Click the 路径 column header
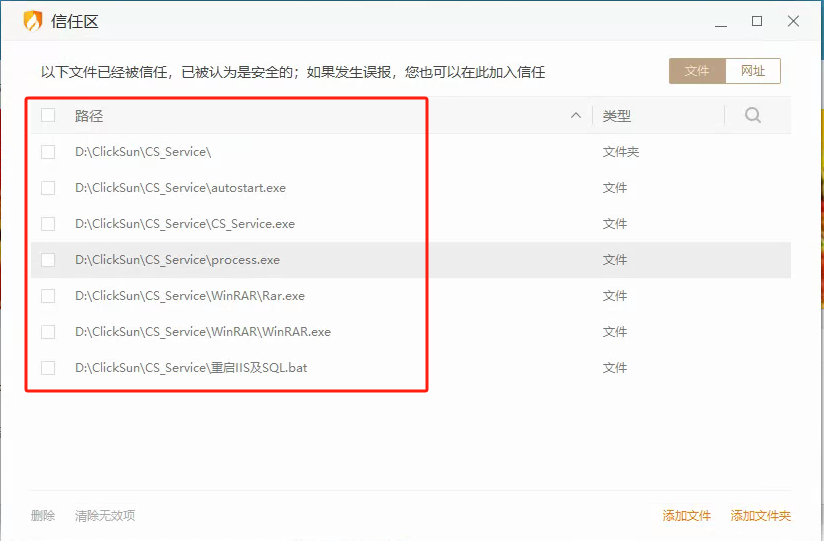Image resolution: width=824 pixels, height=541 pixels. [89, 116]
